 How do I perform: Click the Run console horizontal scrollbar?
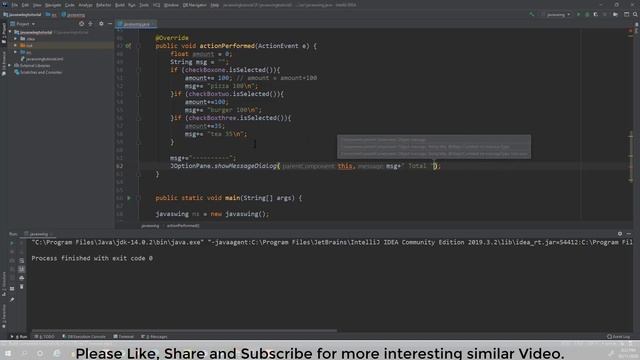pos(184,331)
